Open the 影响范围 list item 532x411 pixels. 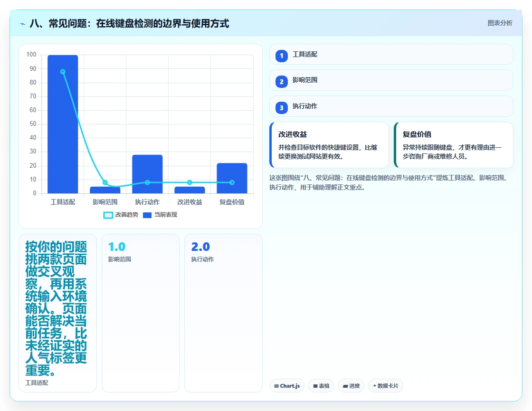click(391, 80)
